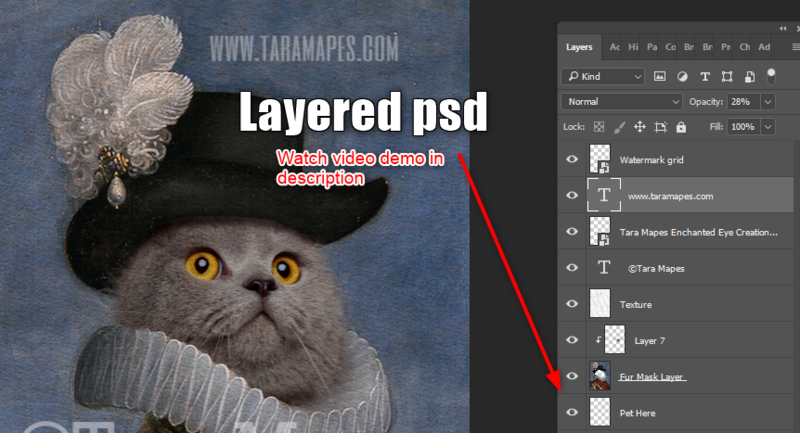Hide the www.taramapes.com text layer

572,195
